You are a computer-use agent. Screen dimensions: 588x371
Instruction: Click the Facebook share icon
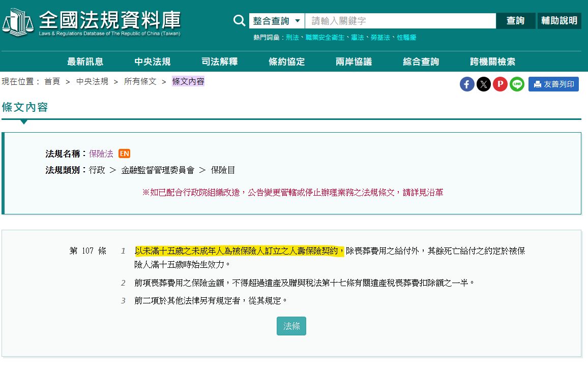[467, 84]
